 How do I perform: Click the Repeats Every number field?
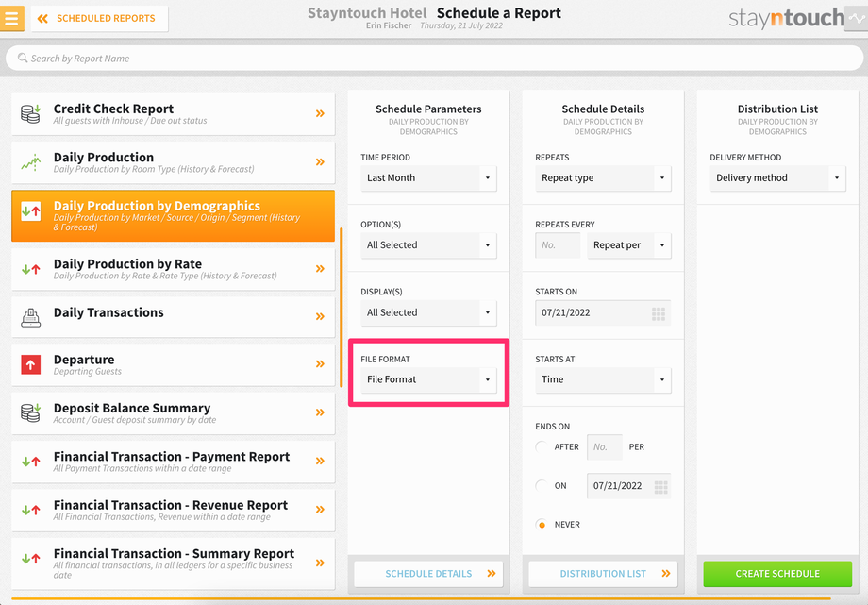558,244
